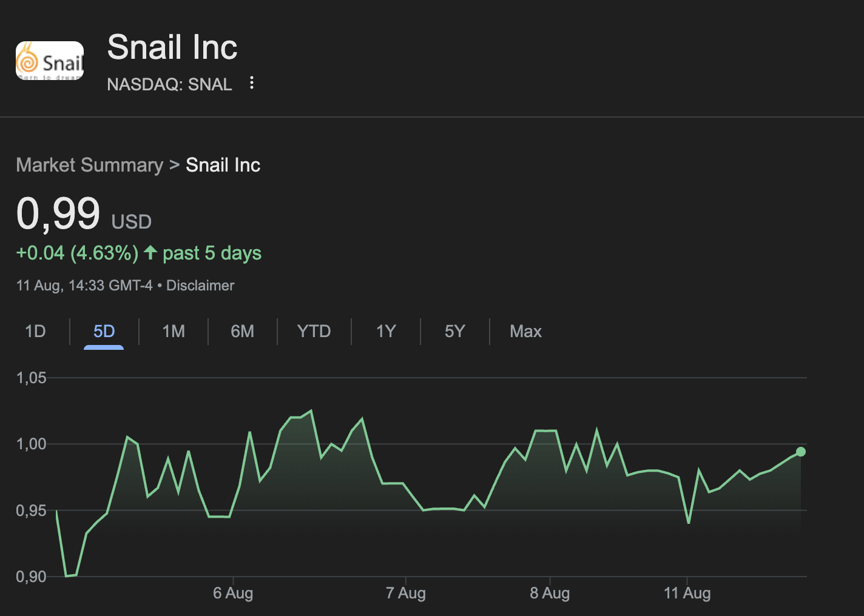Image resolution: width=864 pixels, height=616 pixels.
Task: Click the Snail Inc title heading
Action: pos(172,47)
